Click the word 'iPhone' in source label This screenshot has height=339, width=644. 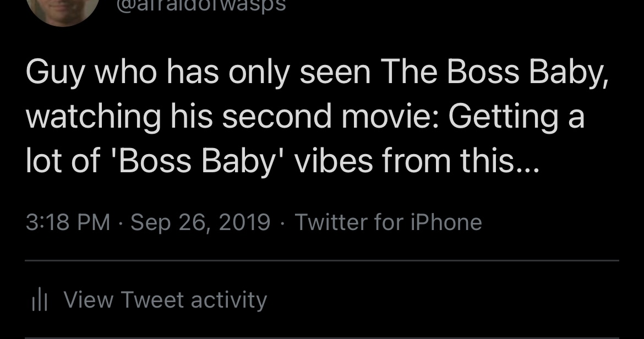[446, 222]
